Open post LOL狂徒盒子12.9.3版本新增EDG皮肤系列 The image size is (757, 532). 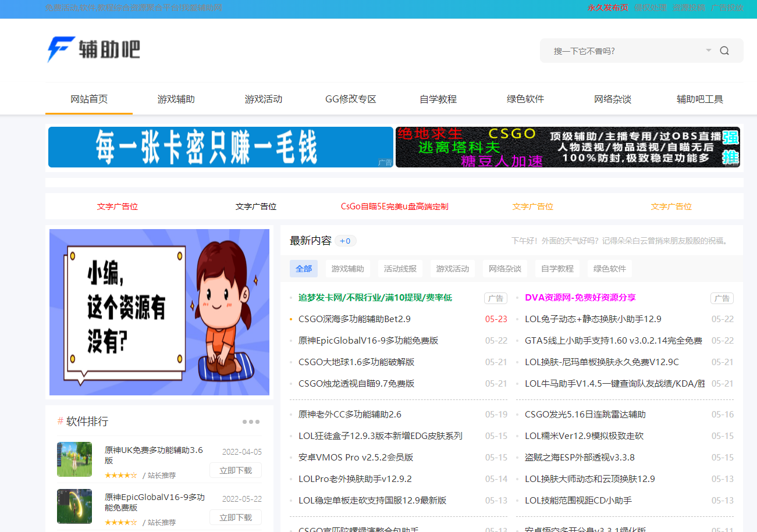(381, 436)
